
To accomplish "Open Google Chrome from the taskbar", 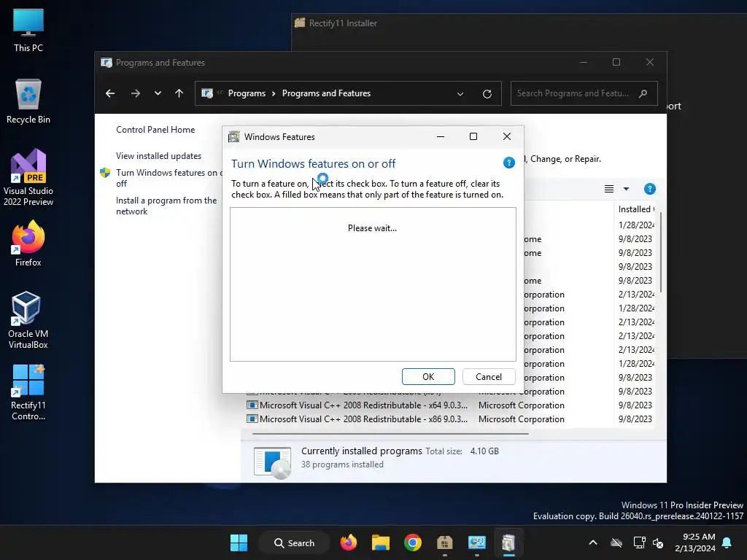I will point(413,542).
